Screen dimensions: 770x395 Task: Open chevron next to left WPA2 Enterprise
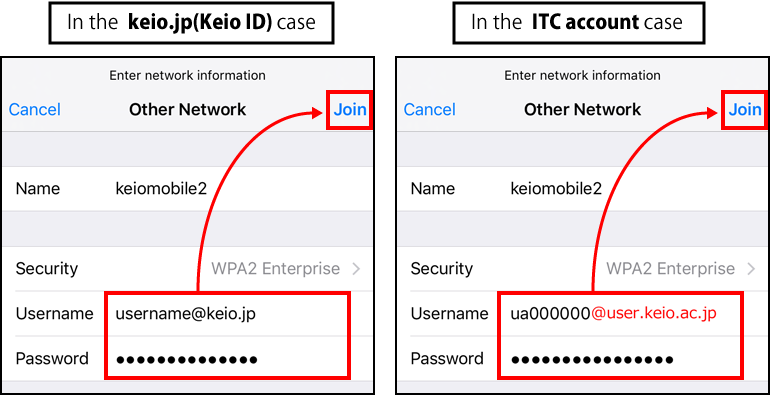click(357, 269)
